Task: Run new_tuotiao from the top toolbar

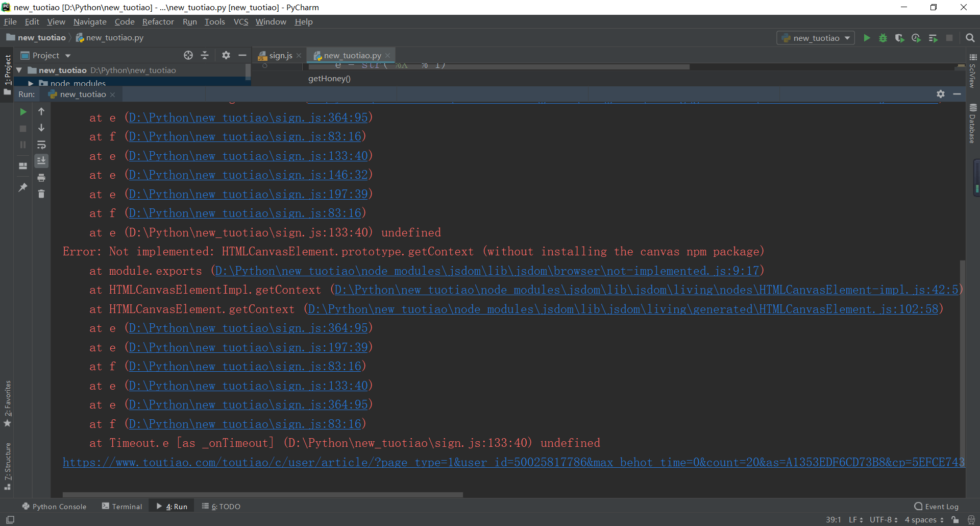Action: (867, 38)
